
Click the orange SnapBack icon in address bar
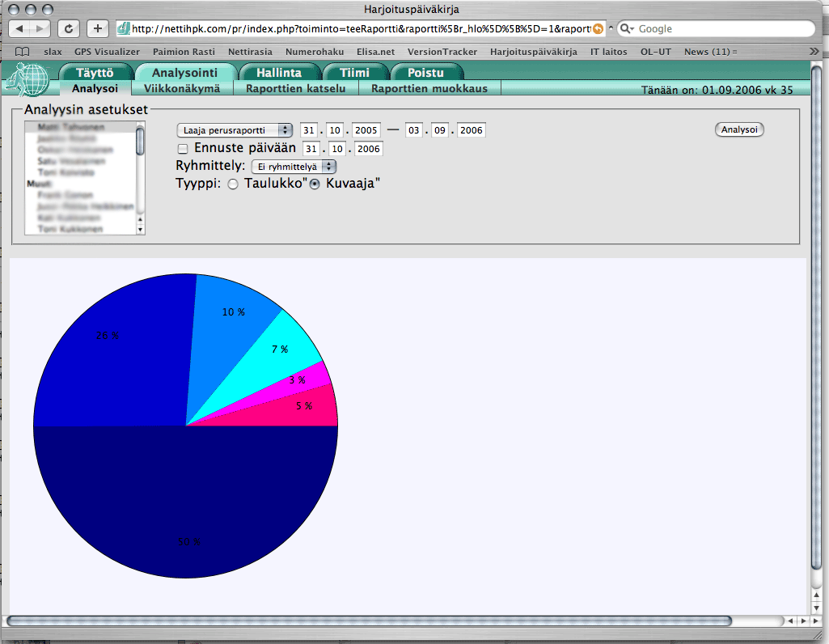(598, 29)
